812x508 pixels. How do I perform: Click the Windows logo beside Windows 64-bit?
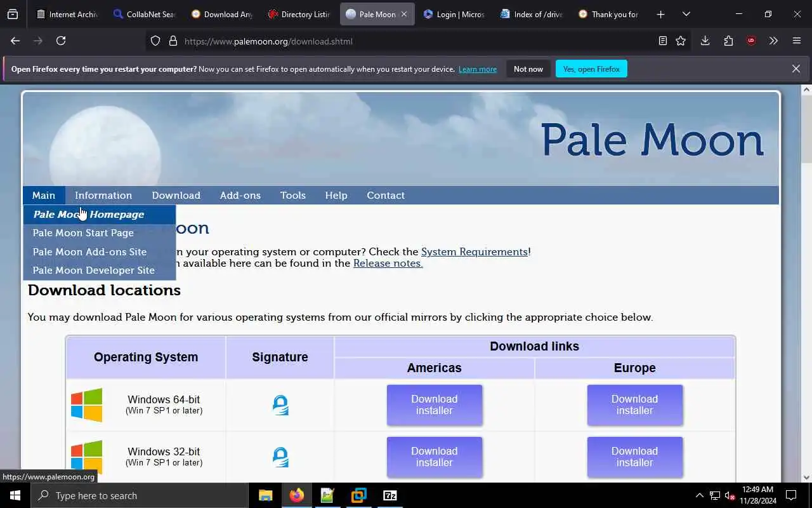coord(86,405)
